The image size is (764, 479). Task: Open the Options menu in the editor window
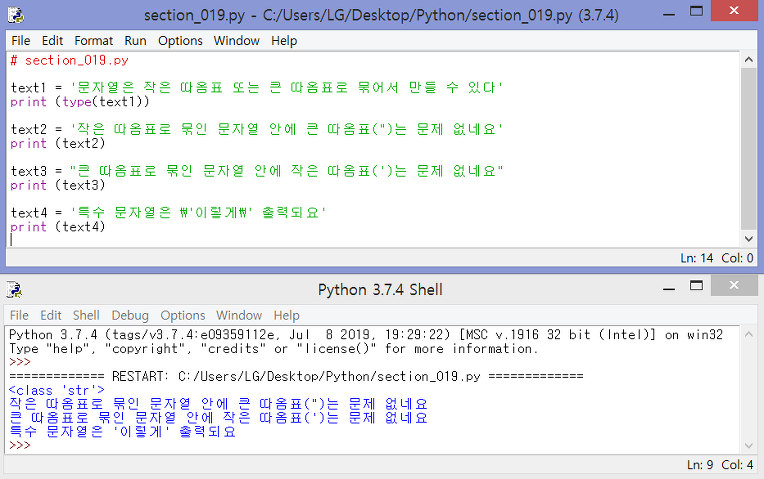pyautogui.click(x=180, y=40)
